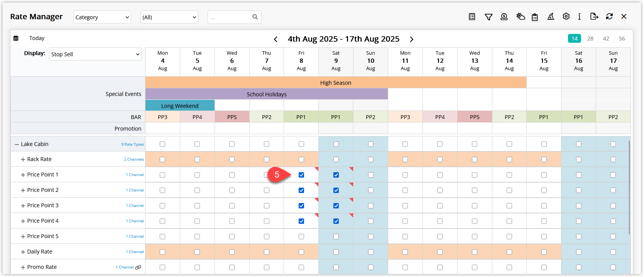
Task: Uncheck Price Point 2 stop sell on Sat 9 Aug
Action: pyautogui.click(x=336, y=190)
